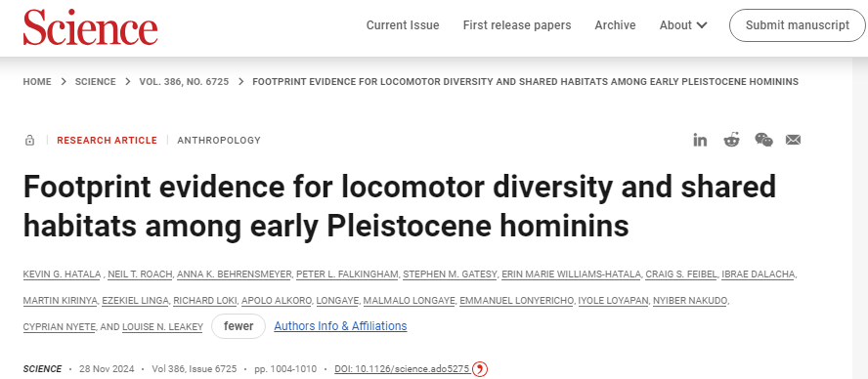The height and width of the screenshot is (379, 868).
Task: Share article on LinkedIn icon
Action: 700,140
